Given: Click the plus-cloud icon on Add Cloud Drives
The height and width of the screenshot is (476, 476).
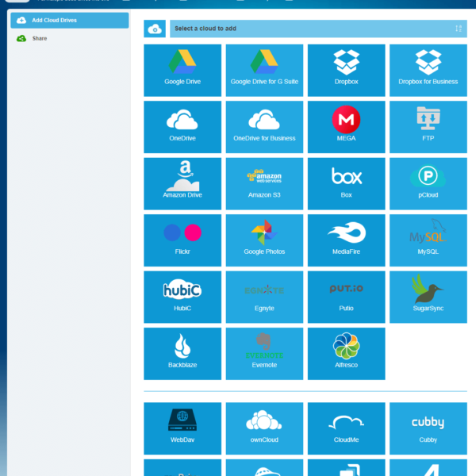Looking at the screenshot, I should click(21, 21).
